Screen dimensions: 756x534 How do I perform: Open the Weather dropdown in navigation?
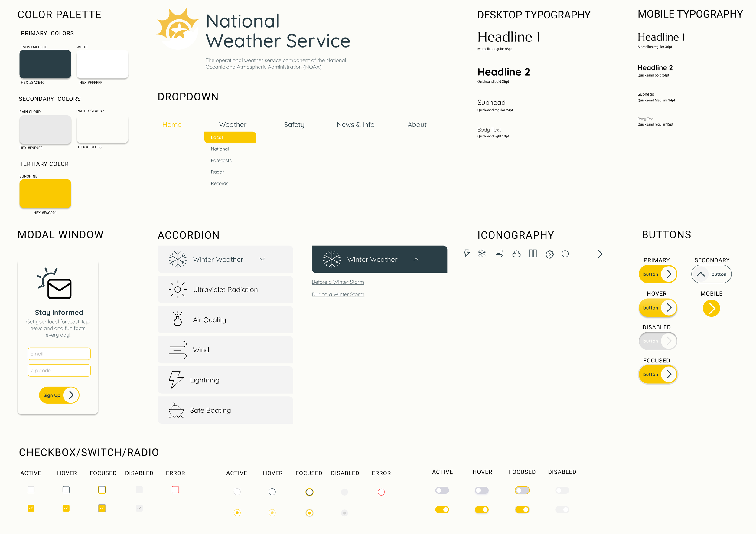point(233,125)
